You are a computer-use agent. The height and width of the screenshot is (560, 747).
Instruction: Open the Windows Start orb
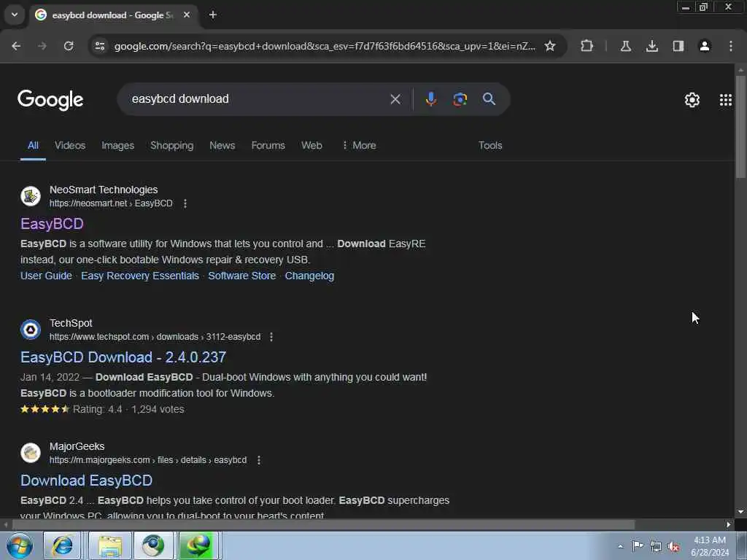[20, 545]
